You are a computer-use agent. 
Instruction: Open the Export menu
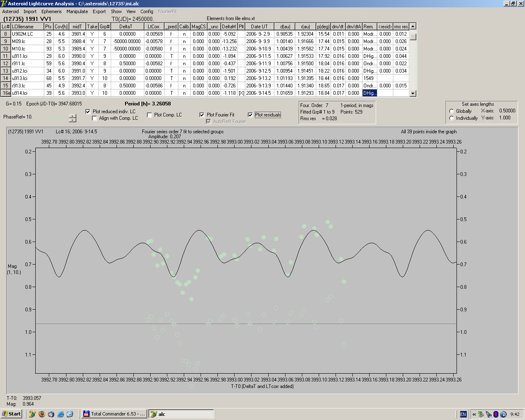coord(99,11)
